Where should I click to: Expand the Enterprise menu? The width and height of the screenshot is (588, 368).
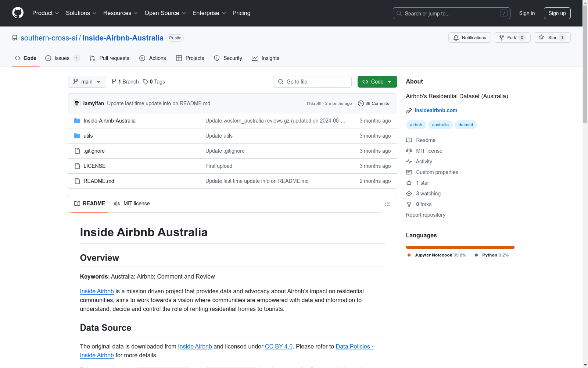(209, 13)
